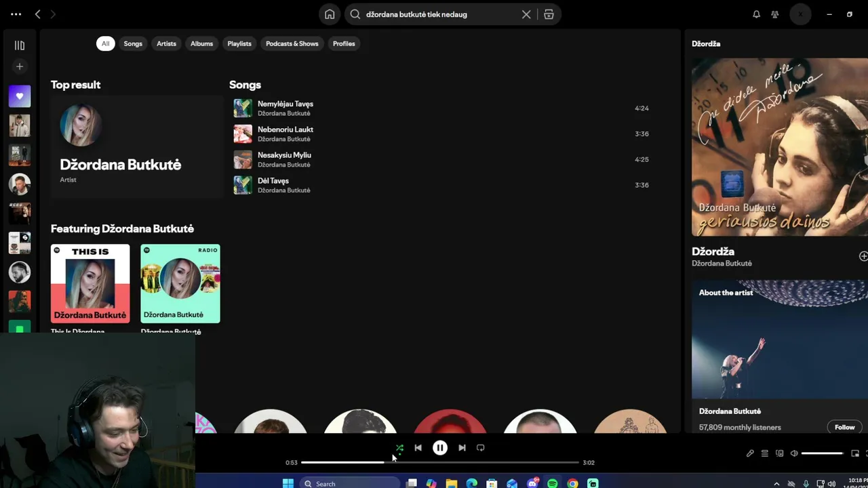
Task: Clear the search field with X
Action: point(526,14)
